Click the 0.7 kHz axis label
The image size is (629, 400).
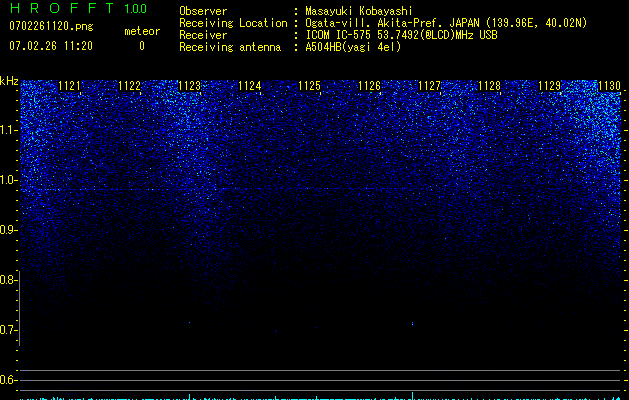coord(8,330)
